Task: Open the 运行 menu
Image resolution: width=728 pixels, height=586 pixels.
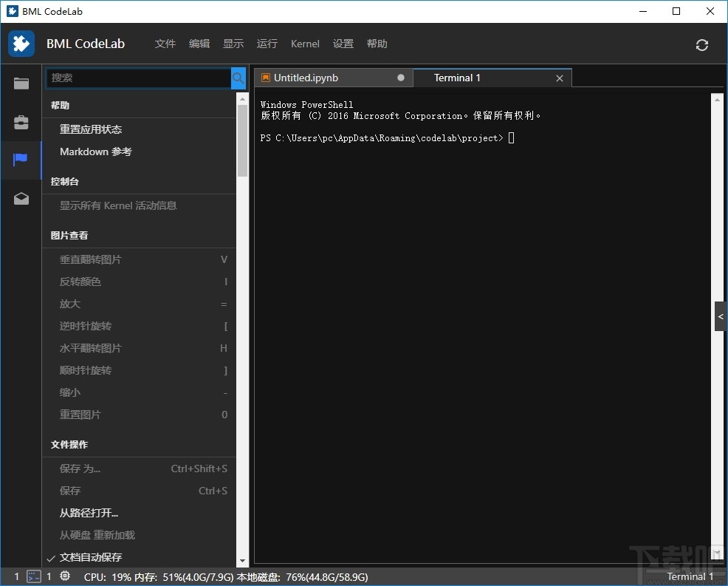Action: click(x=267, y=44)
